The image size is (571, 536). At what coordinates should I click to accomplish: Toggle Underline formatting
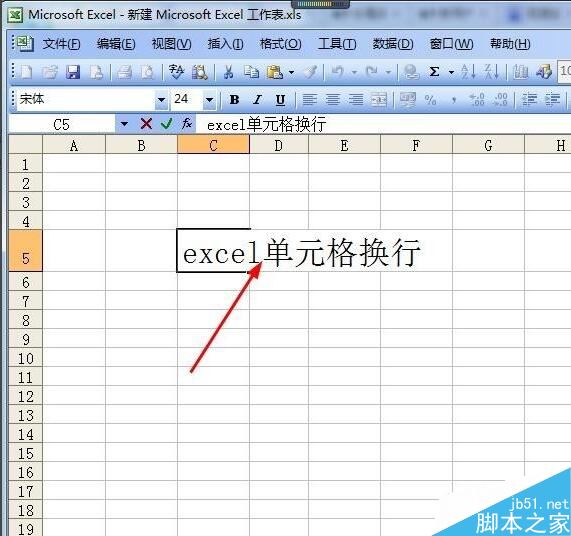coord(280,99)
